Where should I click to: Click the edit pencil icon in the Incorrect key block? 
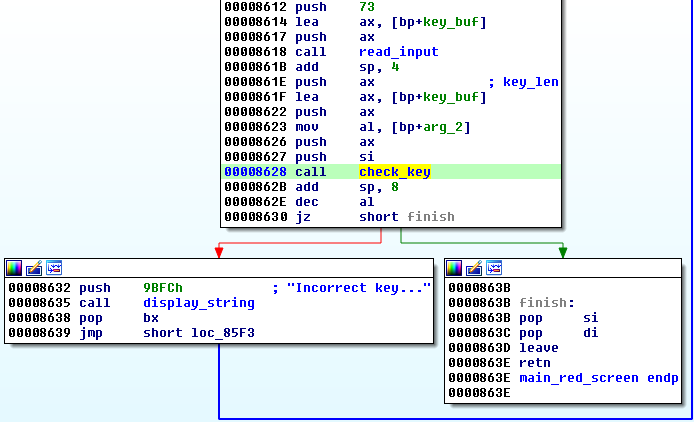(x=34, y=268)
